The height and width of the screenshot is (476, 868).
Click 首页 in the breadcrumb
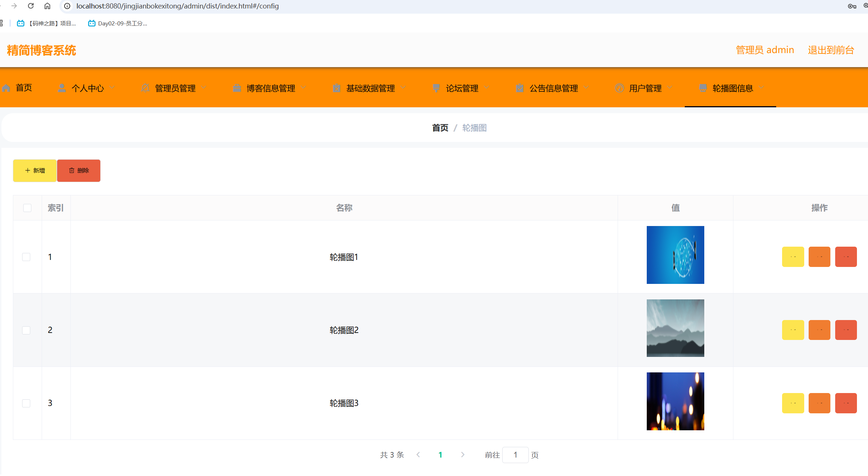(440, 128)
